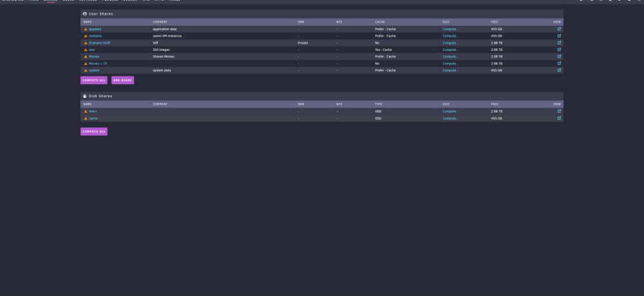Click the 'application data' comment text

tap(165, 29)
